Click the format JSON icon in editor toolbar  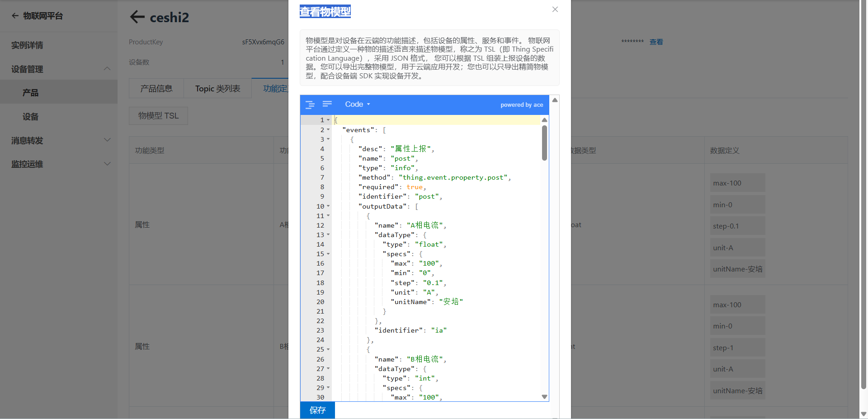click(x=310, y=105)
